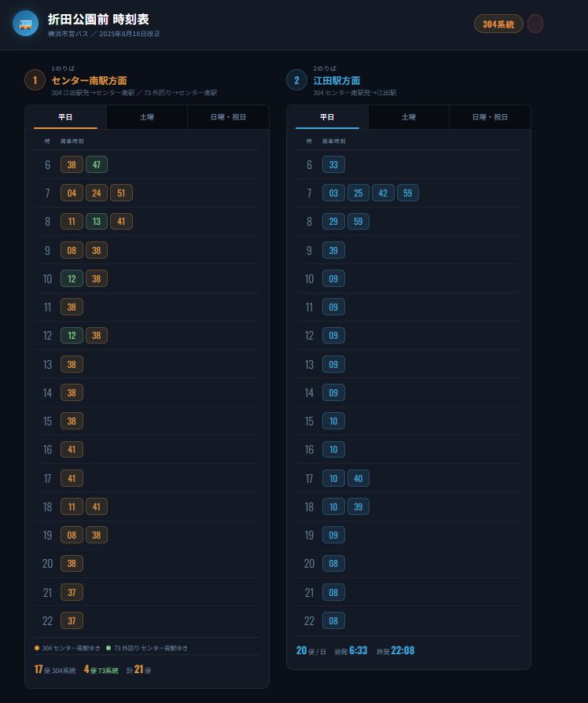
Task: Click the センター南駅方面 heading
Action: pyautogui.click(x=89, y=80)
